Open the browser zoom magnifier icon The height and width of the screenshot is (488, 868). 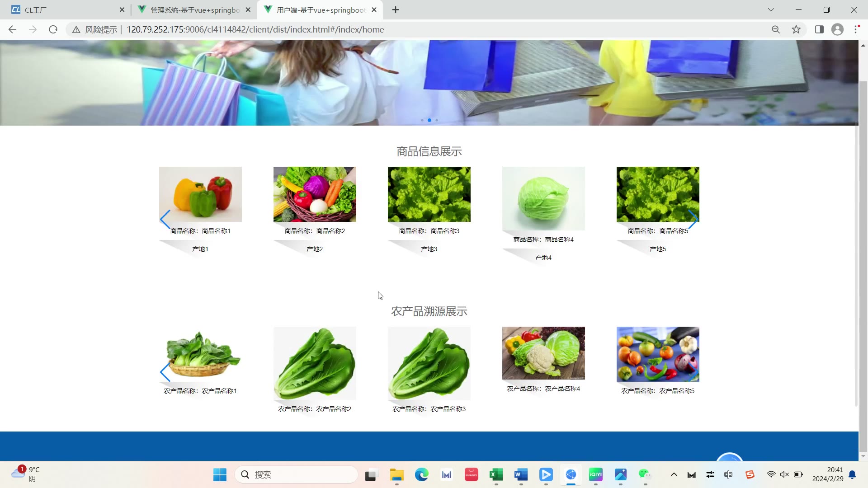pos(776,29)
